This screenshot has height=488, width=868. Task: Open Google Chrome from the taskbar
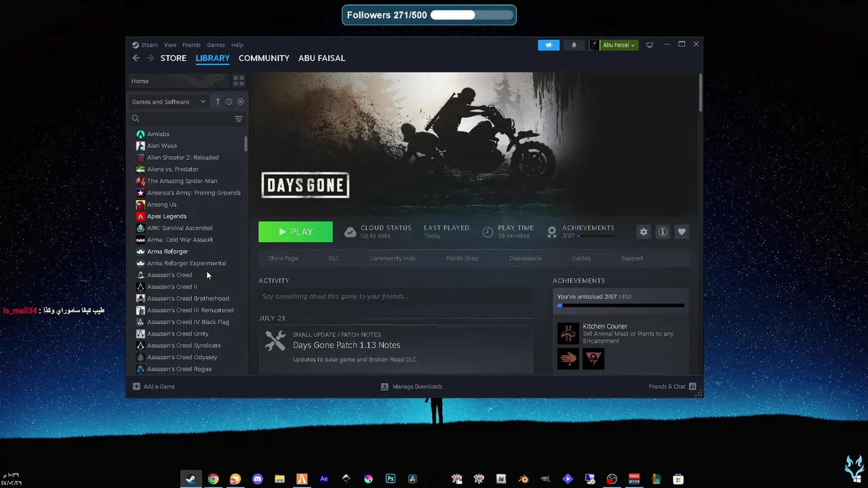[x=213, y=479]
